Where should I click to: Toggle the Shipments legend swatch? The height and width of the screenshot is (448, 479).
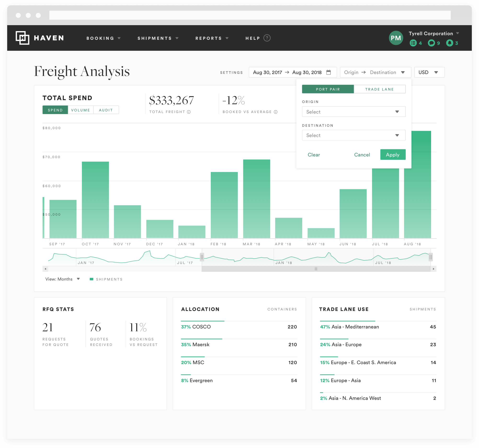tap(91, 279)
